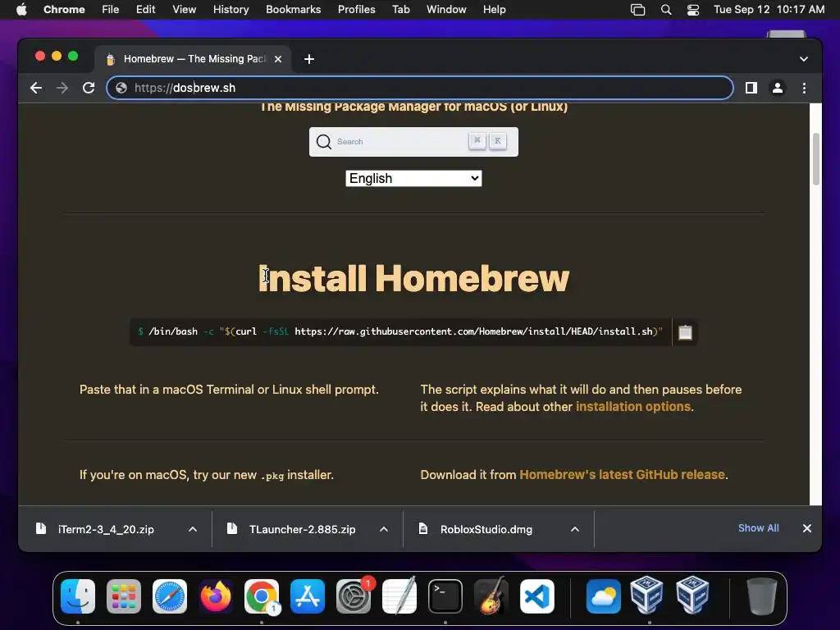Open TextEdit from the Dock
Viewport: 840px width, 630px height.
point(399,596)
